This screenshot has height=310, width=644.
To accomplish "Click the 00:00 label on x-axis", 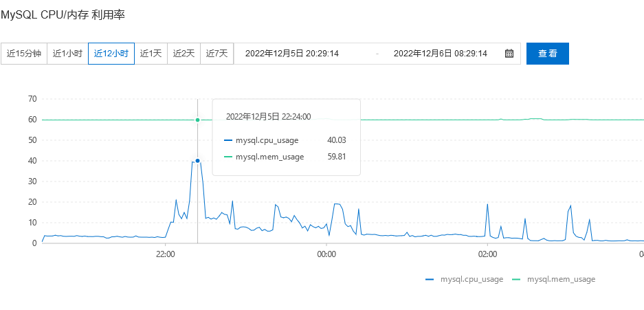I will (x=326, y=254).
